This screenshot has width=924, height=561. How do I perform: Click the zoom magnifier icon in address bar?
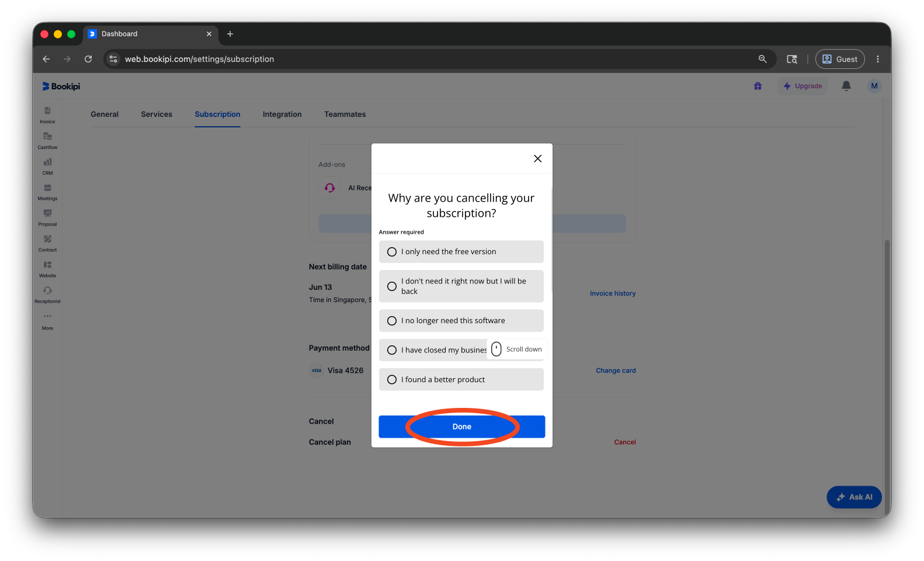762,59
